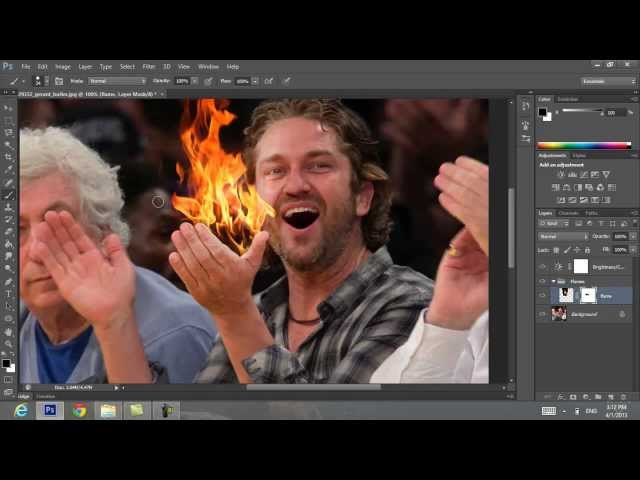
Task: Add a Levels adjustment
Action: coord(572,175)
